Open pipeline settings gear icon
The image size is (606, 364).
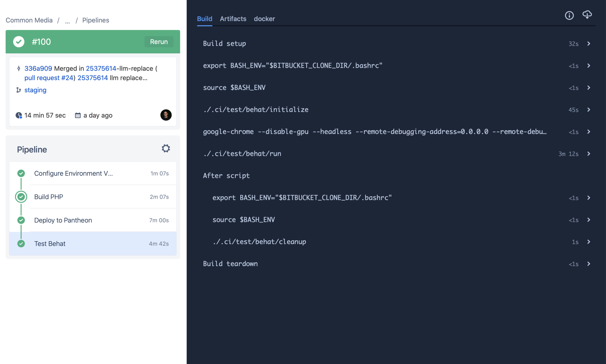(x=166, y=148)
